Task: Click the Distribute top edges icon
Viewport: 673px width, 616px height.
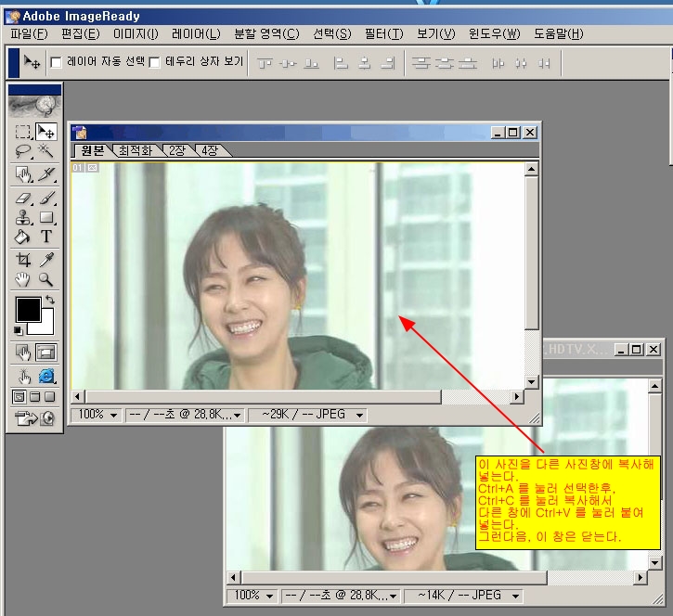Action: pos(421,63)
